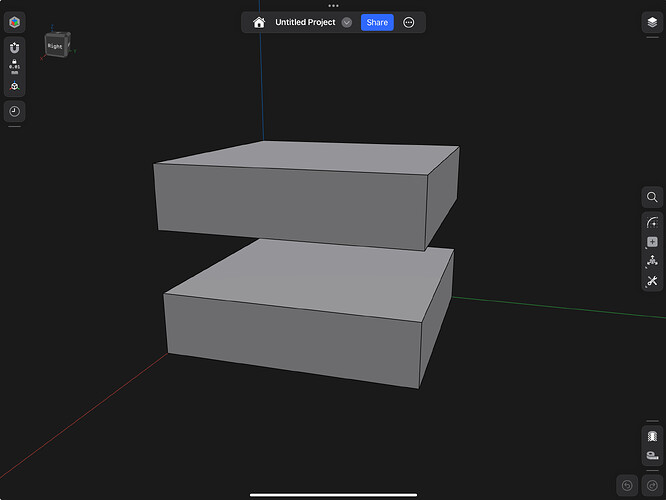Select the top face of upper box
Image resolution: width=666 pixels, height=500 pixels.
coord(310,156)
